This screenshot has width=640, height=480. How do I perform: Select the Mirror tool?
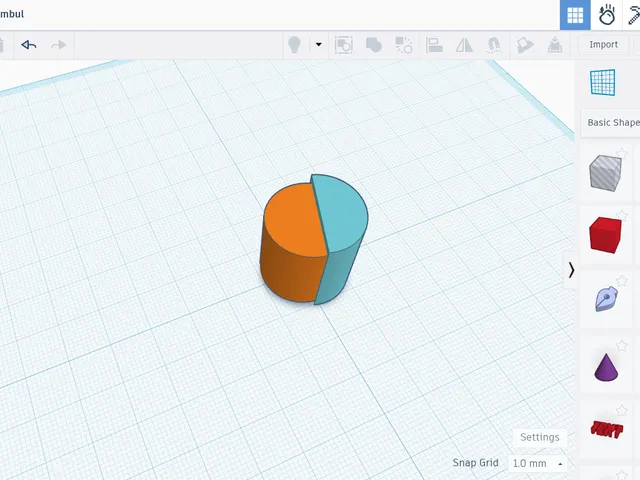pyautogui.click(x=464, y=45)
